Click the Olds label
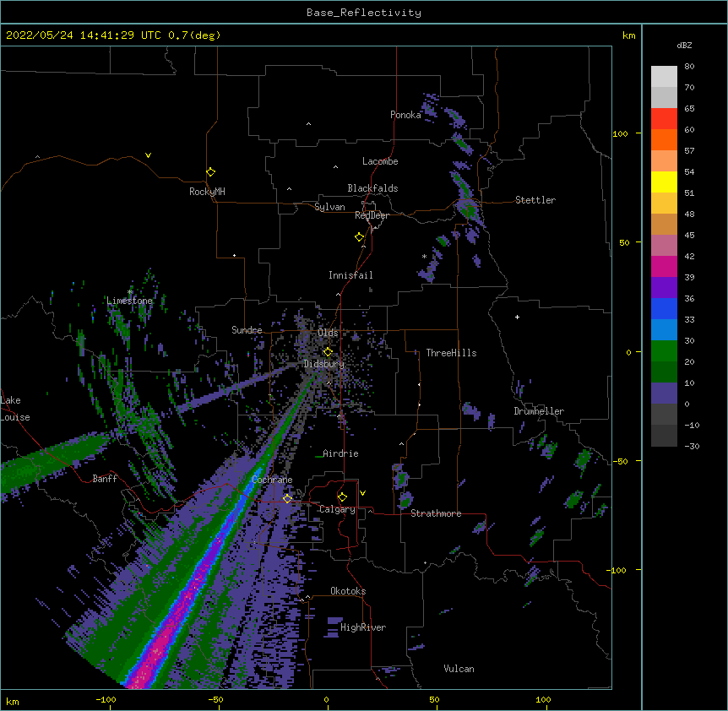This screenshot has height=711, width=728. pos(328,333)
